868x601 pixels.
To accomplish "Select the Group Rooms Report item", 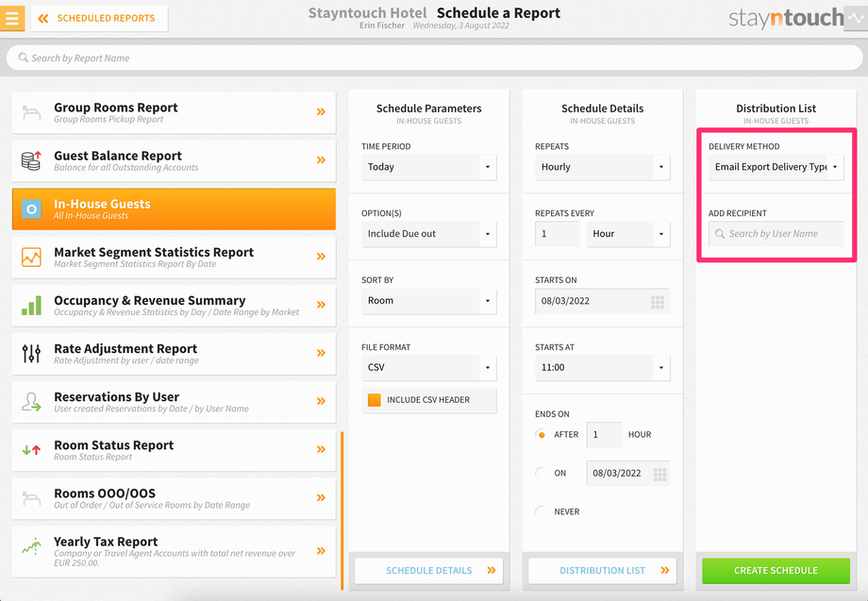I will 174,112.
